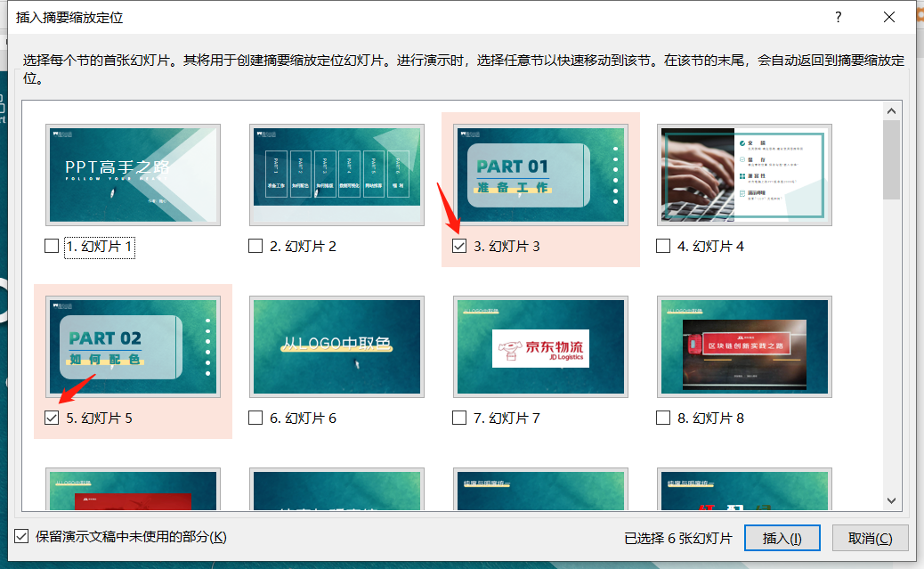Click the label text 4. 幻灯片 4
Screen dimensions: 924x569
point(710,247)
